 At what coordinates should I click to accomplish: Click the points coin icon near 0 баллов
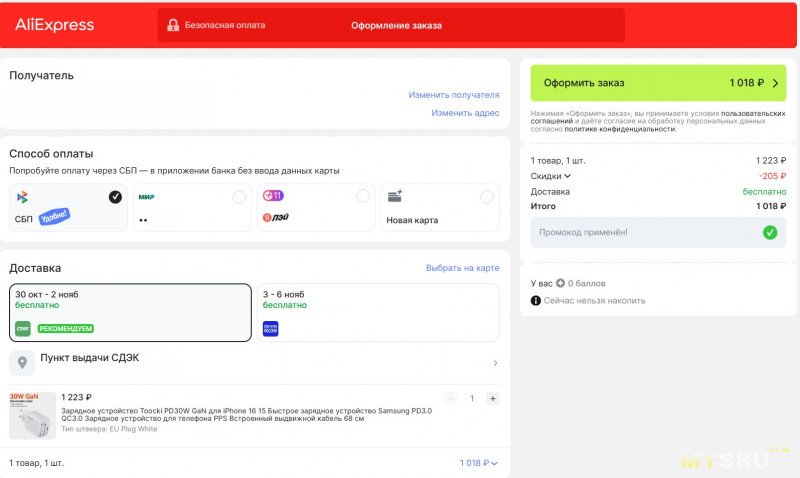tap(560, 283)
